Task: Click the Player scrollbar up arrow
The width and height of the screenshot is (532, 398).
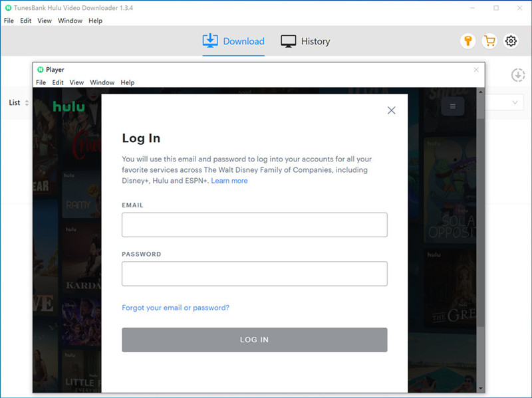Action: coord(480,92)
